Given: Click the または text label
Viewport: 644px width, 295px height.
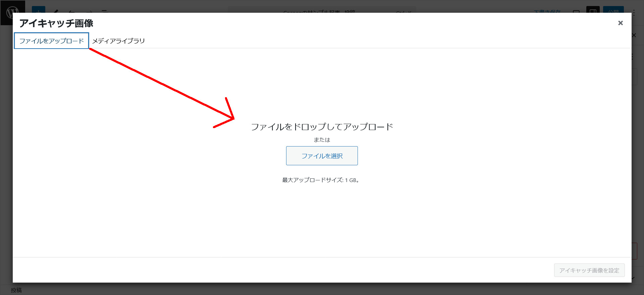Looking at the screenshot, I should click(322, 140).
